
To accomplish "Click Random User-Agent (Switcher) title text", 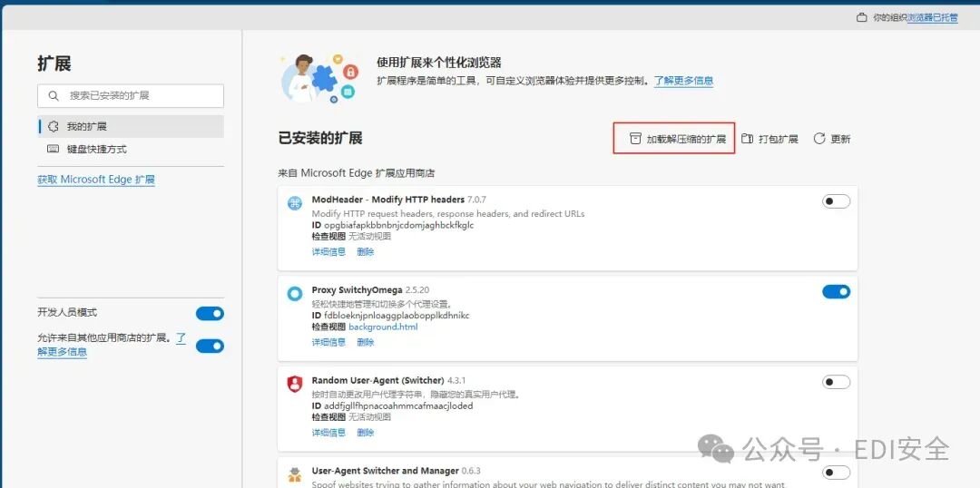I will point(378,381).
